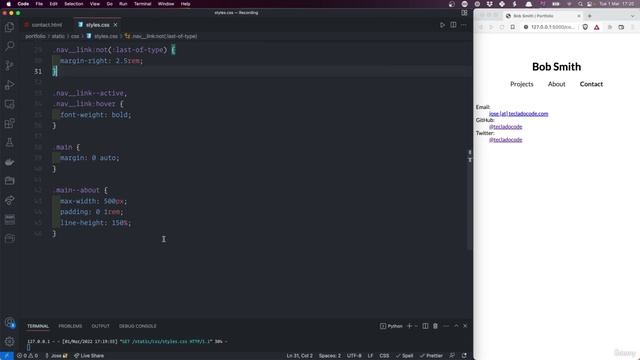Open terminal panel ellipsis menu
The image size is (640, 360).
pyautogui.click(x=446, y=326)
